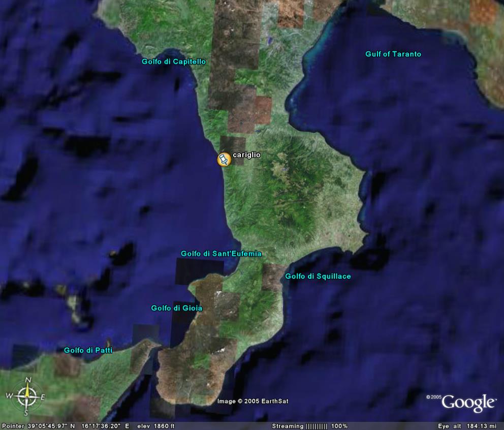Click the Golfo di Squillace label

pyautogui.click(x=318, y=277)
